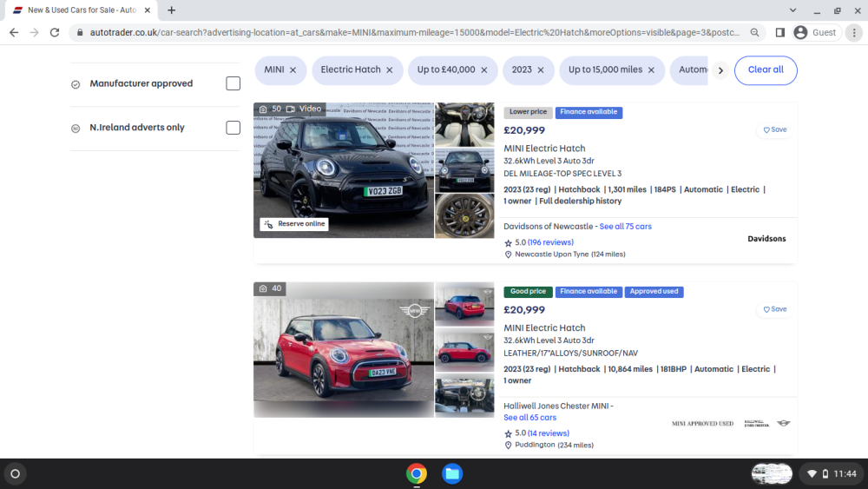Click the star icon beside 196 reviews

click(508, 242)
